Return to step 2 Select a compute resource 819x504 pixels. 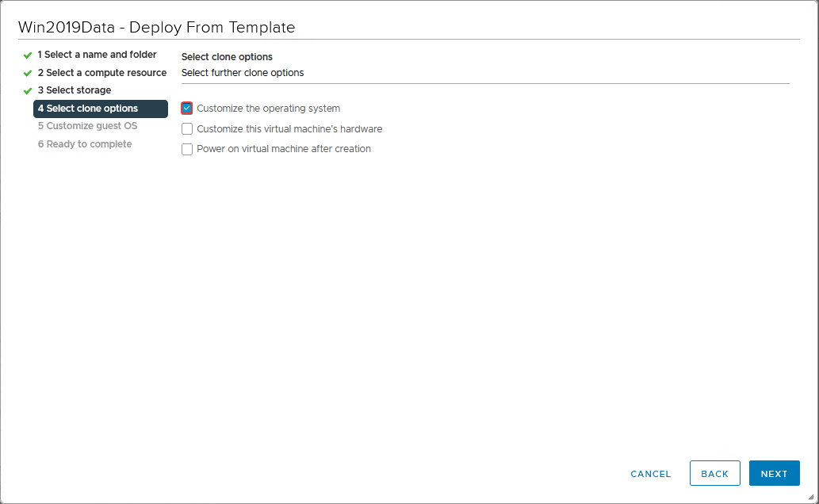101,73
